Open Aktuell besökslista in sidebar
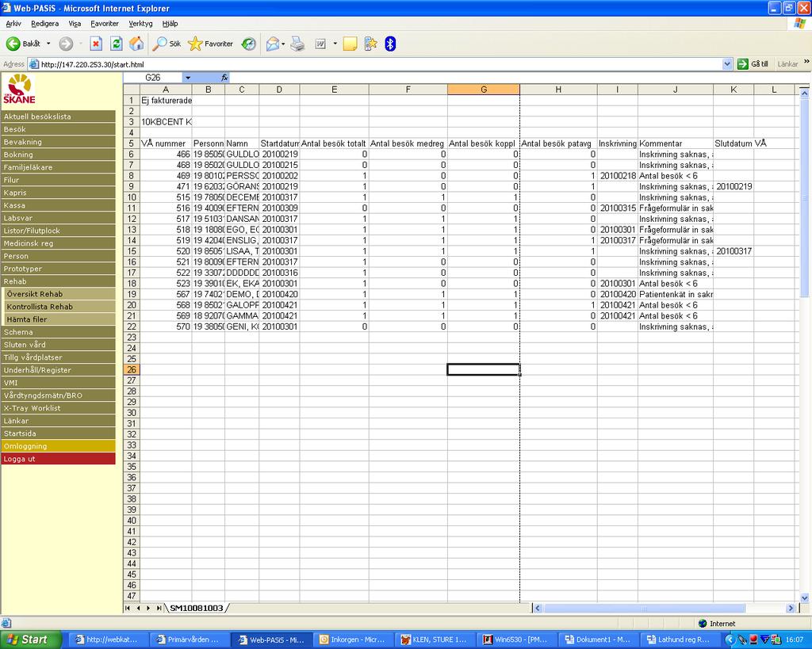 click(x=58, y=116)
